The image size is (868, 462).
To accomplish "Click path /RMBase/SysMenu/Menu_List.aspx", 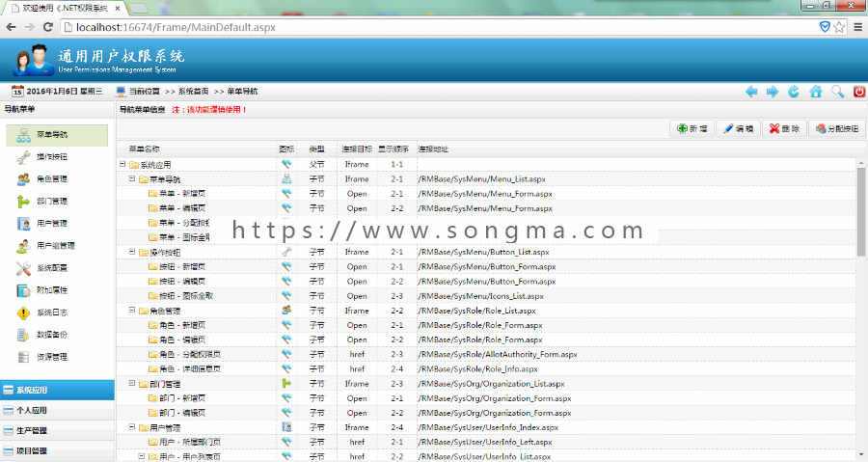I will point(481,179).
